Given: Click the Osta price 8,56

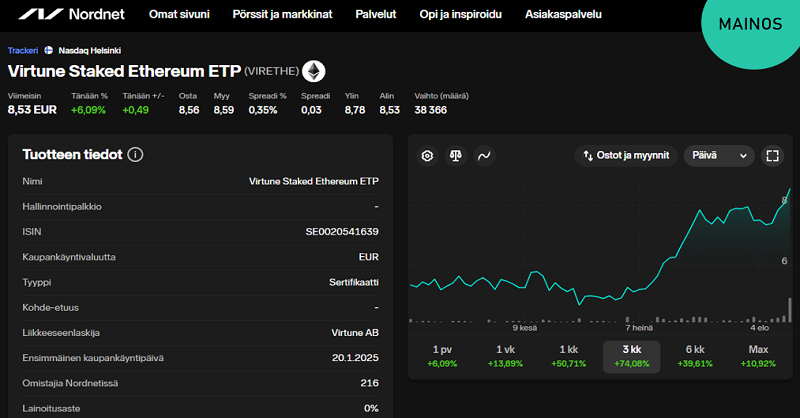Looking at the screenshot, I should pos(189,110).
